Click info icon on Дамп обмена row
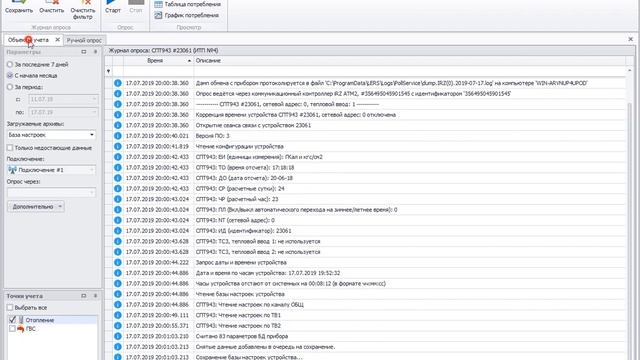Image resolution: width=640 pixels, height=360 pixels. (x=118, y=83)
